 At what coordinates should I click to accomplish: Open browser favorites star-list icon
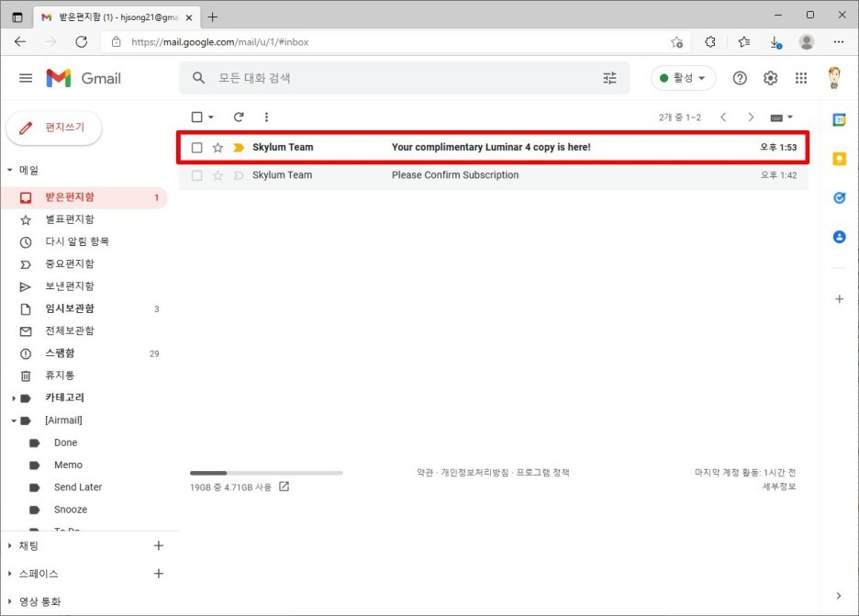click(x=743, y=42)
